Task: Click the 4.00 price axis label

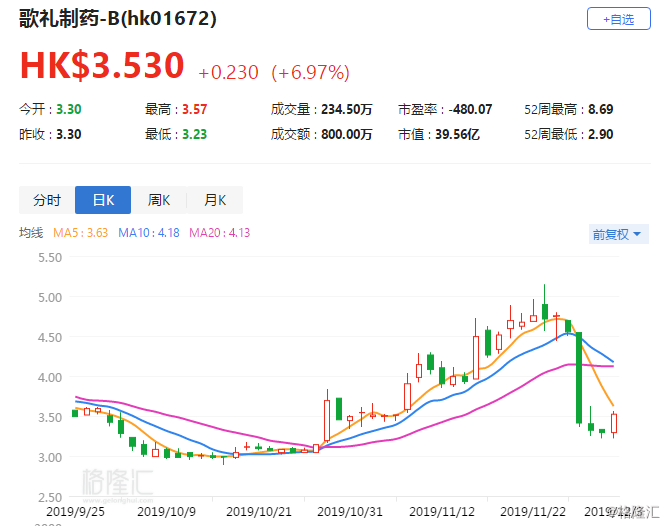Action: (x=50, y=377)
